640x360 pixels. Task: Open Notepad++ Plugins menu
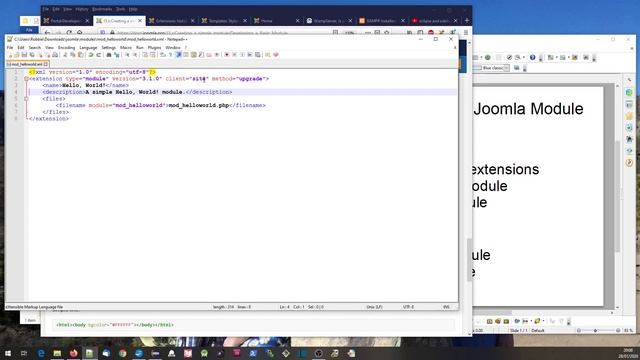pyautogui.click(x=154, y=48)
